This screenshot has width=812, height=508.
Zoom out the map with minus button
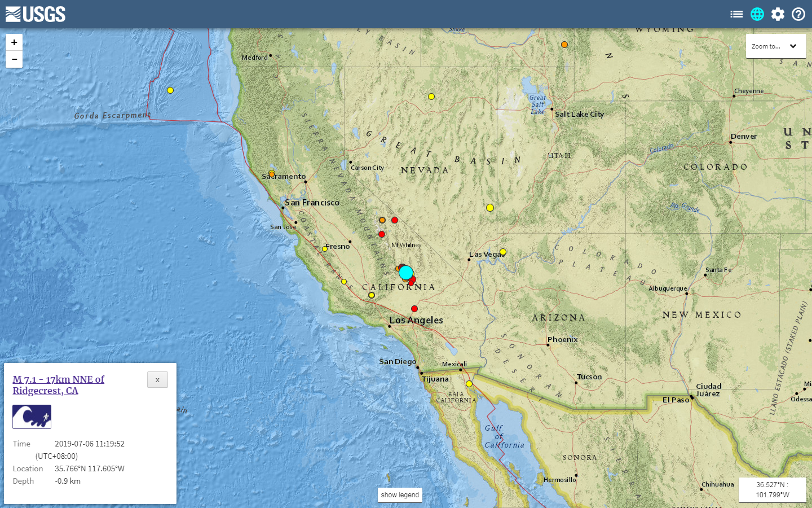click(14, 59)
